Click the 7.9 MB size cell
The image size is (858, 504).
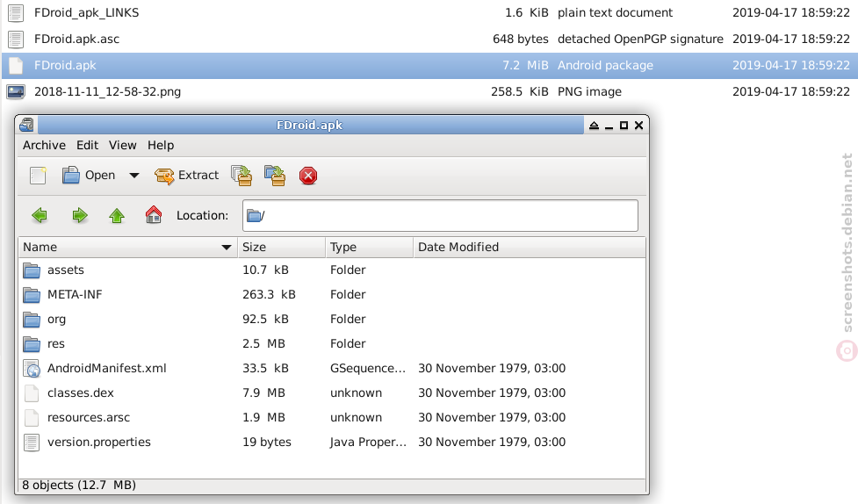263,393
